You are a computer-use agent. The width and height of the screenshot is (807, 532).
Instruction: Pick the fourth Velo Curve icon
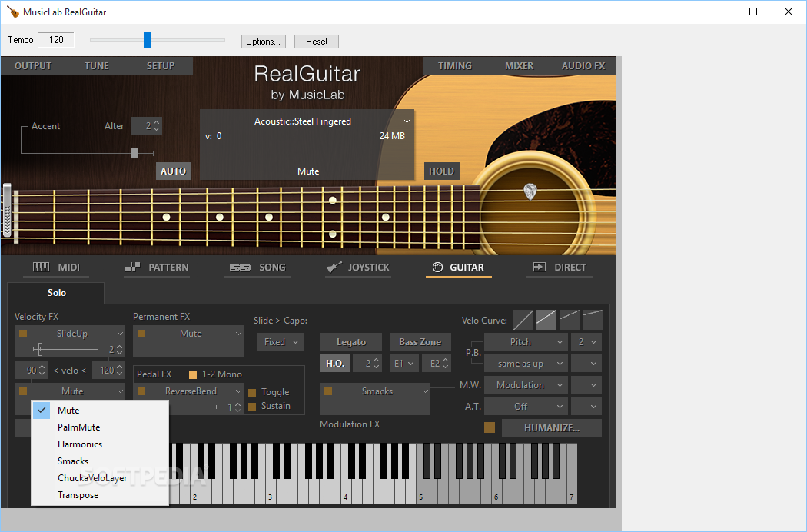(593, 320)
